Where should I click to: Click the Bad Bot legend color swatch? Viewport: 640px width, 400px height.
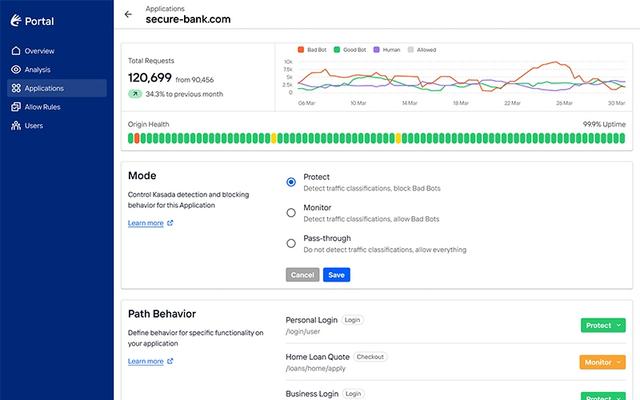click(301, 49)
